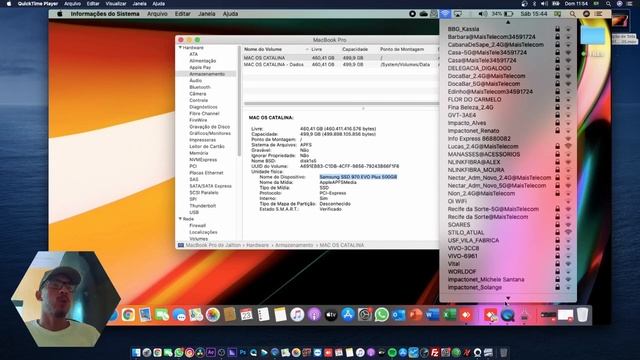
Task: Open AirPlay display icon in recorded menu bar
Action: point(458,14)
